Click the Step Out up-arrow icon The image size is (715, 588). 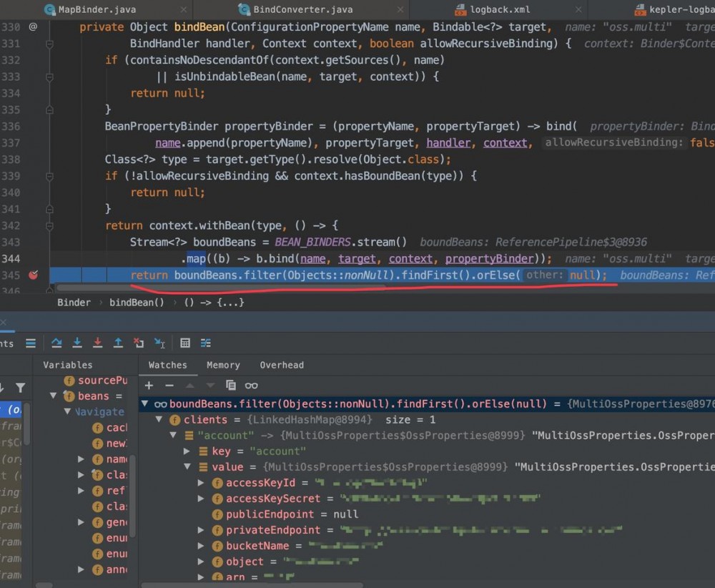(118, 343)
